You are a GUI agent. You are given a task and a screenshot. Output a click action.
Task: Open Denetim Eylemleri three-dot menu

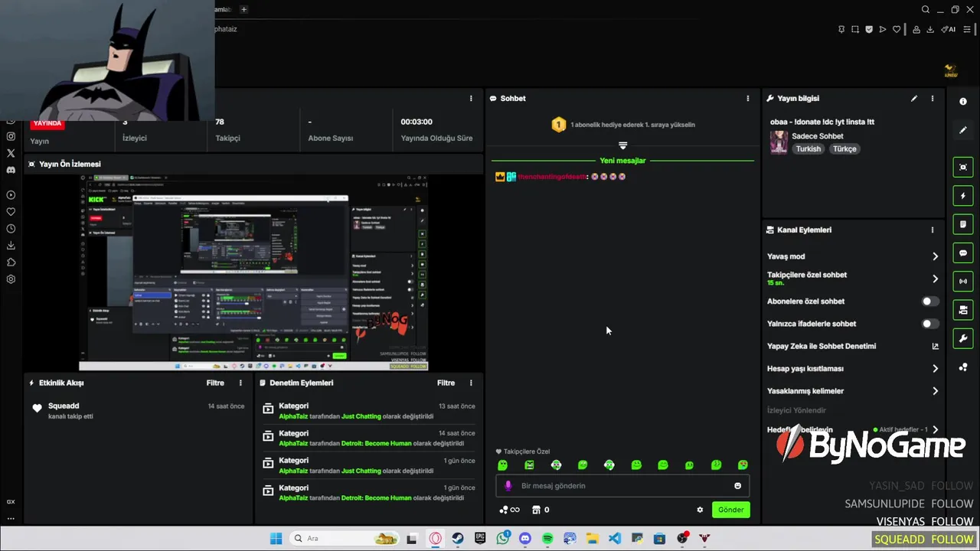point(471,383)
